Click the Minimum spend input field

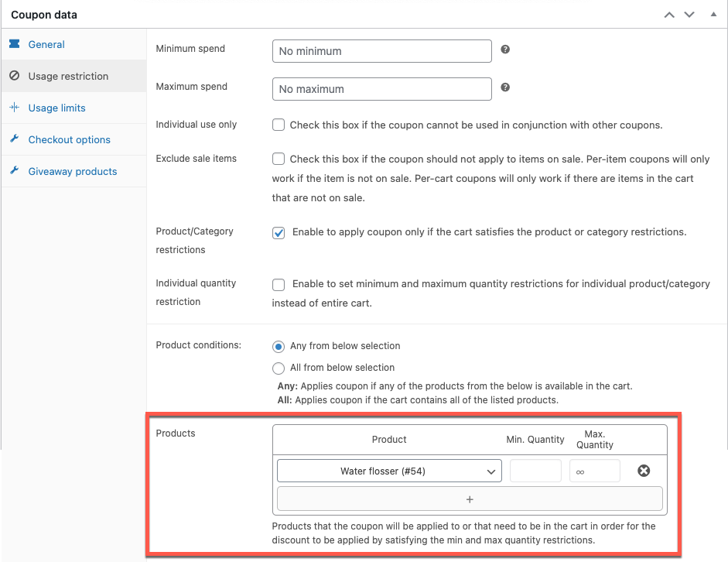(x=381, y=51)
